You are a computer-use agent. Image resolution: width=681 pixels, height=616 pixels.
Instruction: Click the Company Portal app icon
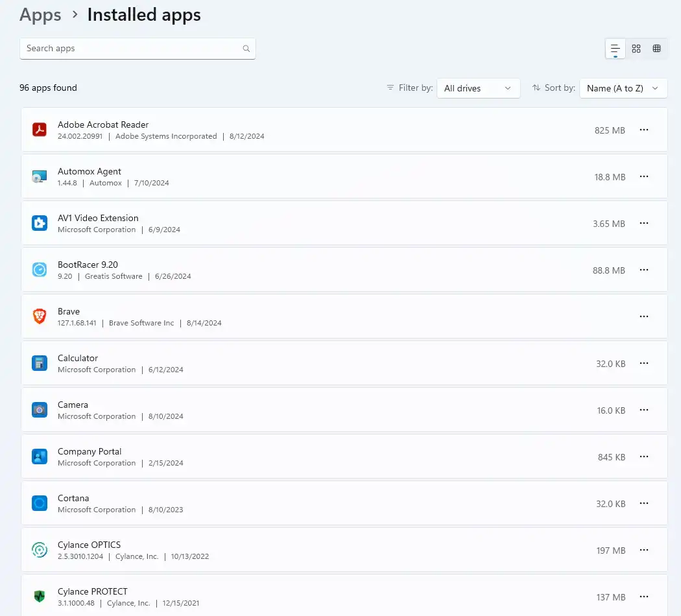click(x=40, y=456)
